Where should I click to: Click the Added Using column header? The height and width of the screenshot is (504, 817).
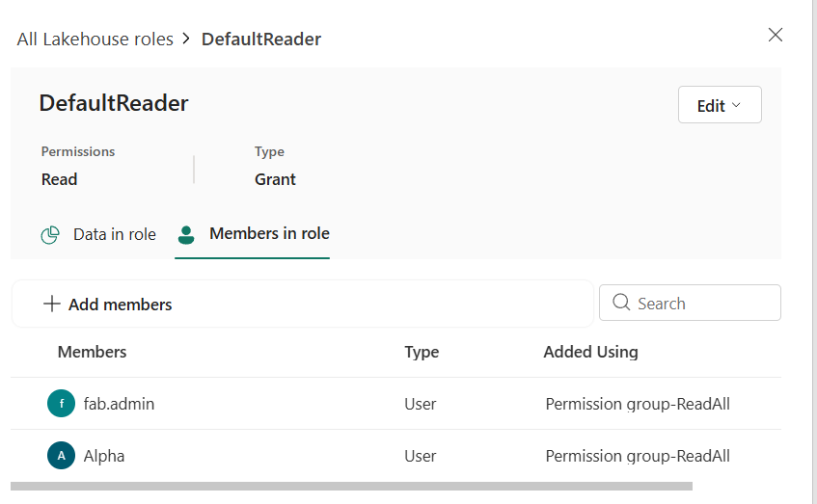click(590, 352)
